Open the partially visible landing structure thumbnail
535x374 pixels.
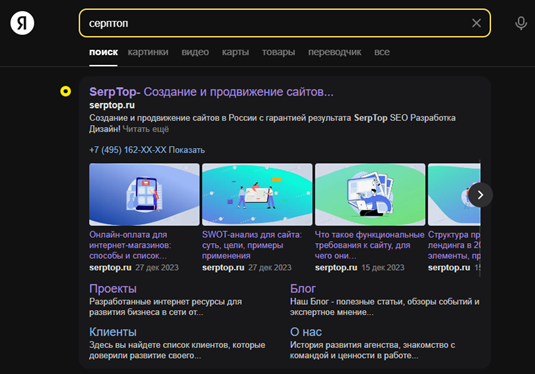point(454,195)
